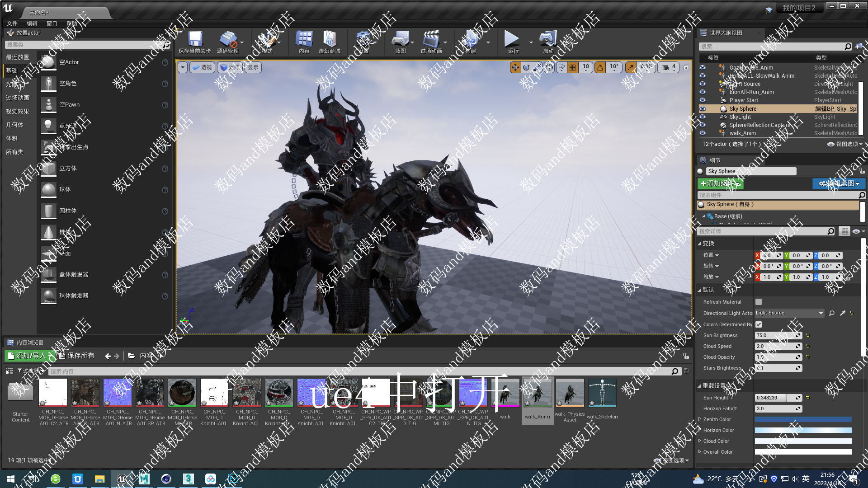
Task: Open the 过场动画 cinematics icon
Action: (x=431, y=39)
